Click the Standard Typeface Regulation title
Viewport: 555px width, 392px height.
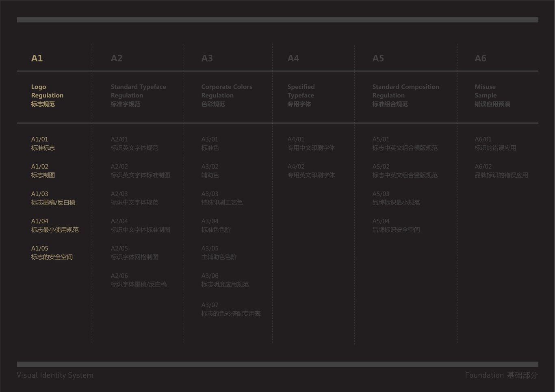tap(139, 95)
